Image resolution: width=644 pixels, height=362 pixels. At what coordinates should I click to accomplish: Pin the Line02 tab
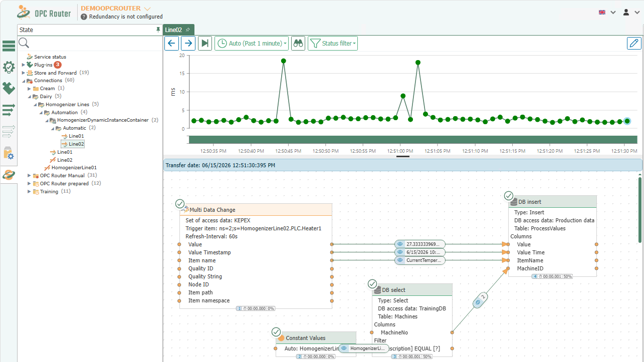click(x=188, y=30)
